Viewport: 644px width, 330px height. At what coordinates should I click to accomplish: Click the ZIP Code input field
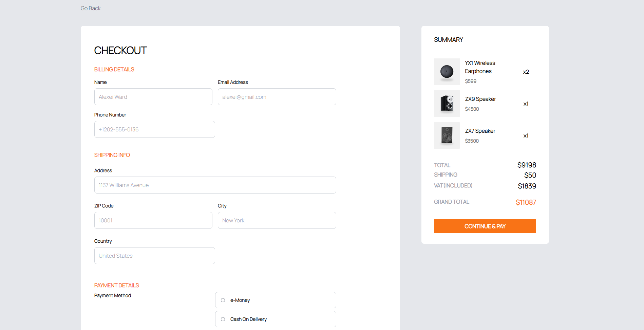click(153, 220)
